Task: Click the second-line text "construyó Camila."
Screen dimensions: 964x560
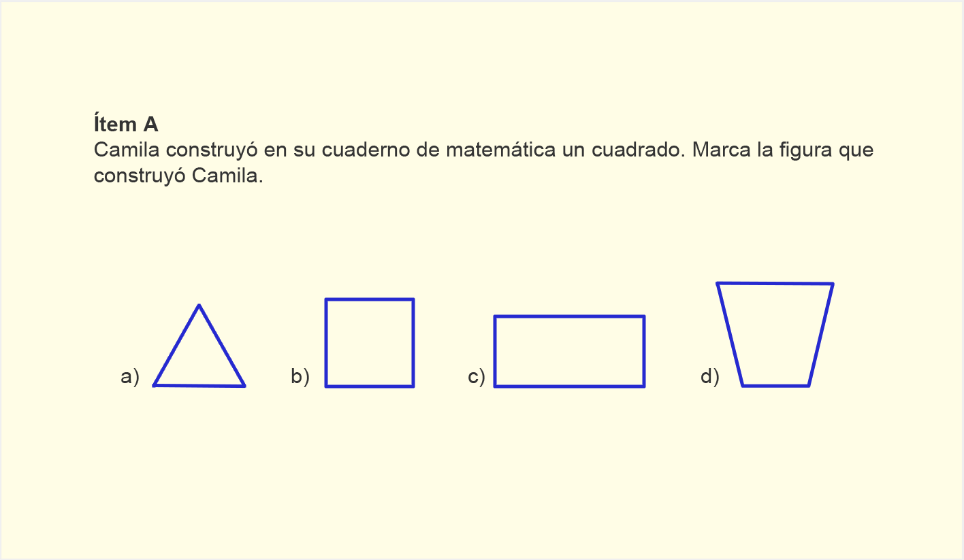Action: [x=178, y=177]
